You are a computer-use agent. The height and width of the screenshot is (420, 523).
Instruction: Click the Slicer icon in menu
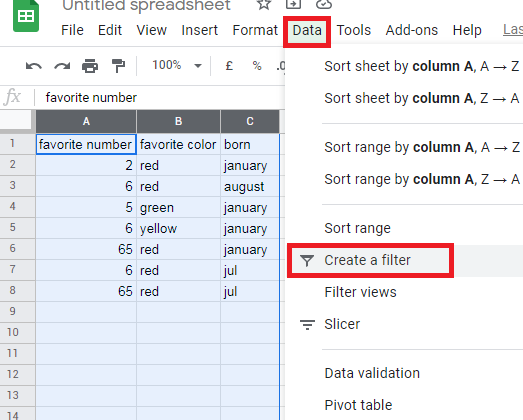tap(307, 324)
